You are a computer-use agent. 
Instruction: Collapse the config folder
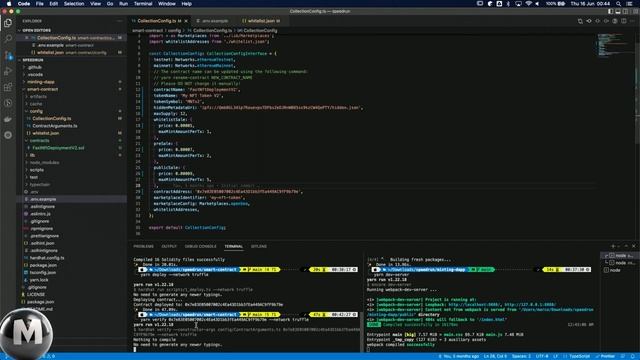[x=36, y=111]
